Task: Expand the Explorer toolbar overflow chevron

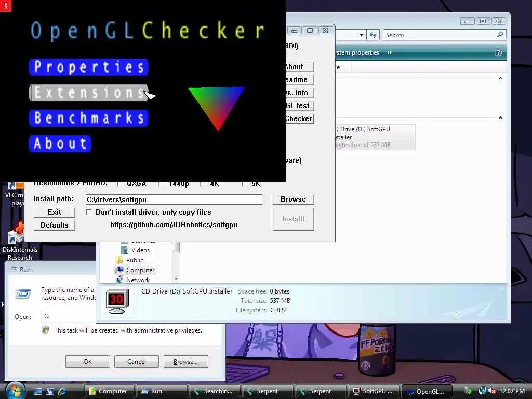Action: tap(390, 52)
